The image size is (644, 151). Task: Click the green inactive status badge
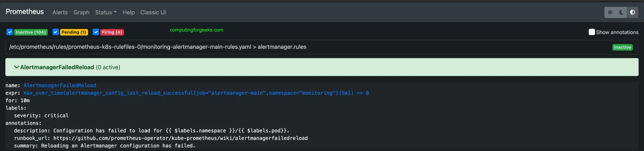pyautogui.click(x=622, y=47)
